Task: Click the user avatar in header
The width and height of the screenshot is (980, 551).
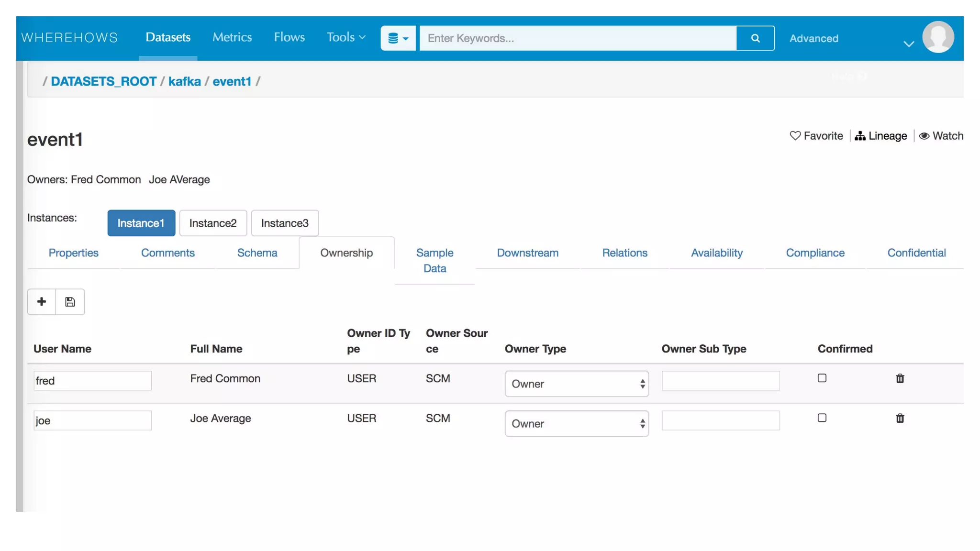Action: pos(937,37)
